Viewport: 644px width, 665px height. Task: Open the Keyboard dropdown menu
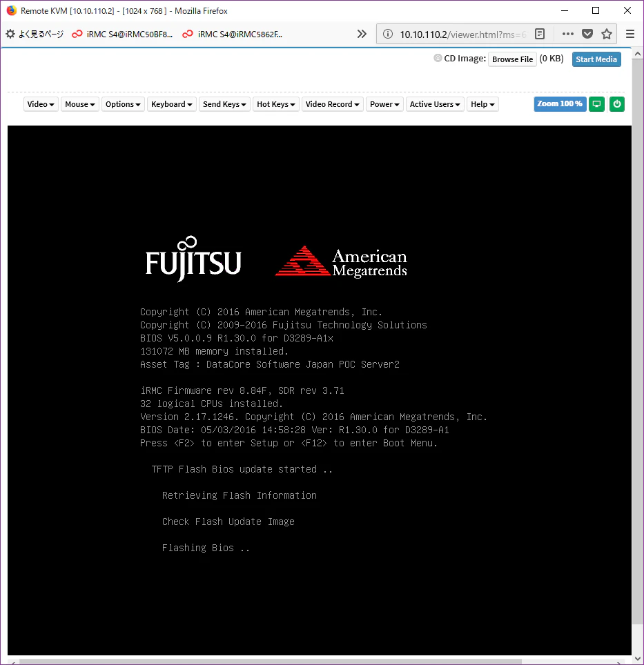(171, 104)
